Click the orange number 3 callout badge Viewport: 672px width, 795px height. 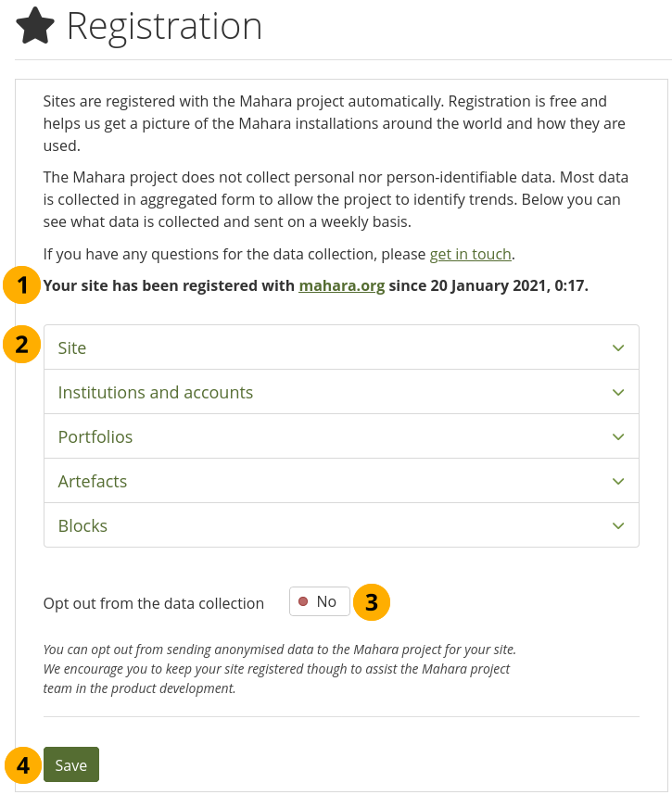(x=372, y=602)
